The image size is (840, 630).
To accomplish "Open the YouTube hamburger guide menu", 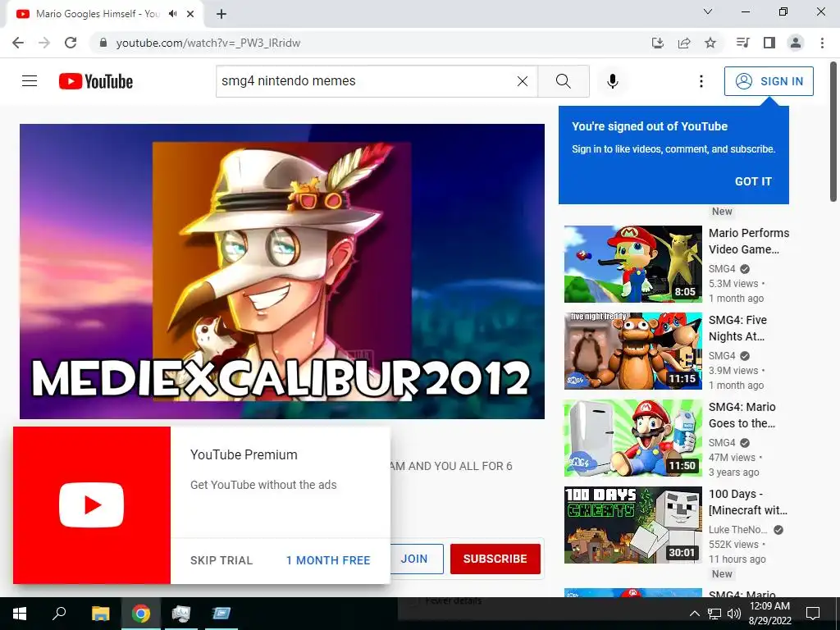I will 30,81.
